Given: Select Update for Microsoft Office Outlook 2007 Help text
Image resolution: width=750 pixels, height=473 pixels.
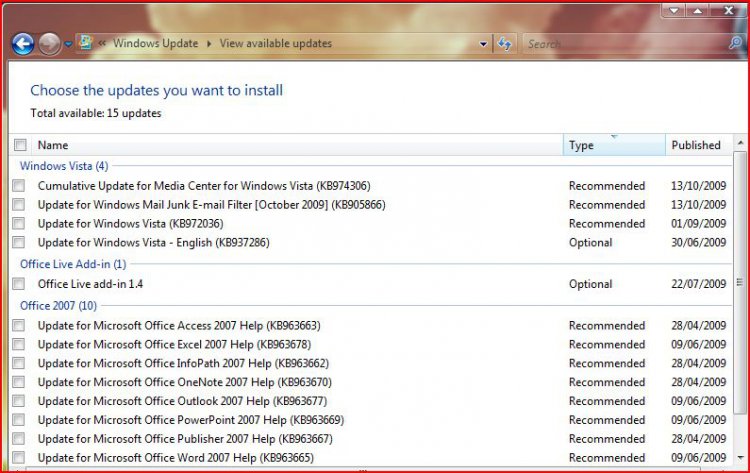Looking at the screenshot, I should [x=183, y=401].
